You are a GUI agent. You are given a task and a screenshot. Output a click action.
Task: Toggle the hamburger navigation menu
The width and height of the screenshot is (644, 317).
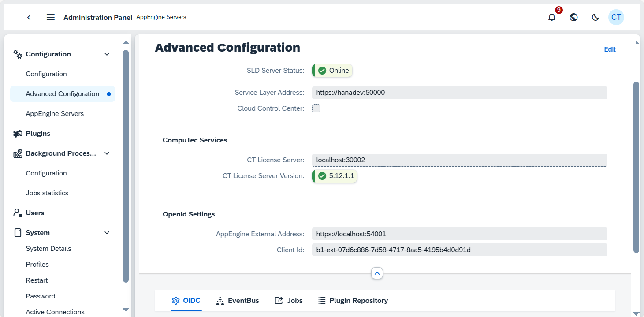[51, 17]
